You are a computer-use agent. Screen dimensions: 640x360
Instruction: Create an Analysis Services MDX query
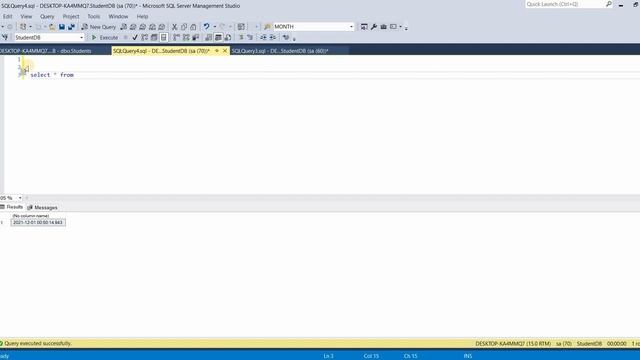tap(133, 27)
